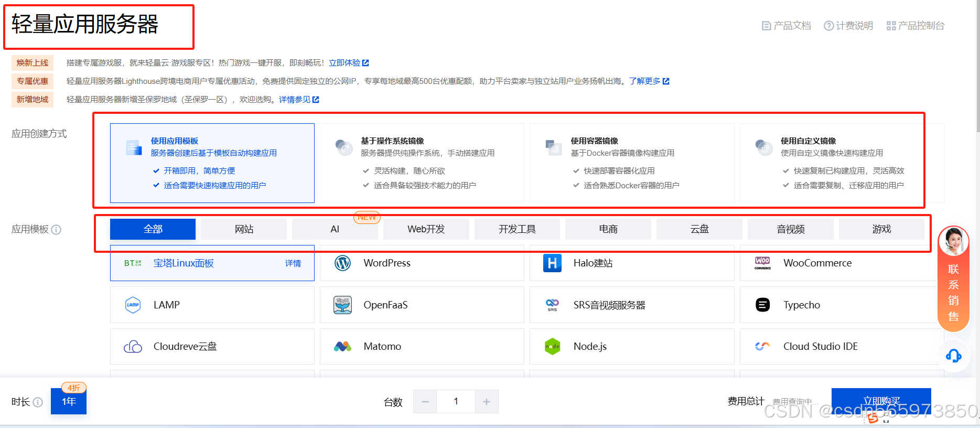980x428 pixels.
Task: Select the 1年 duration option
Action: click(69, 401)
